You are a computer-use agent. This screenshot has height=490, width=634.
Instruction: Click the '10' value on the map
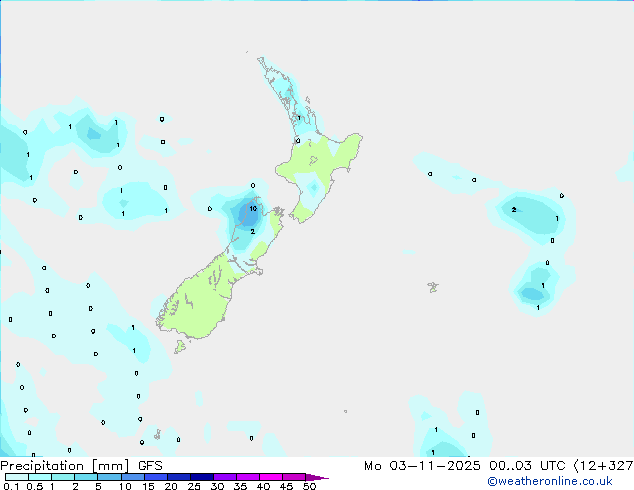tap(253, 209)
